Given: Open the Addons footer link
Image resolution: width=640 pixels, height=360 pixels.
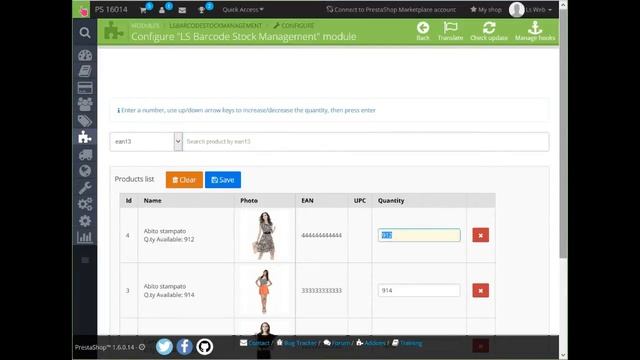Looking at the screenshot, I should [x=371, y=343].
